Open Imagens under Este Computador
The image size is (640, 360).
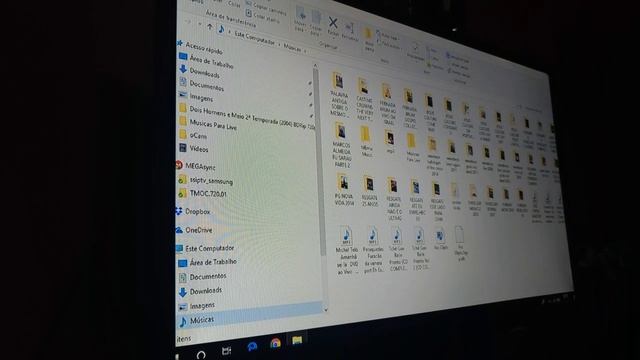(x=197, y=305)
